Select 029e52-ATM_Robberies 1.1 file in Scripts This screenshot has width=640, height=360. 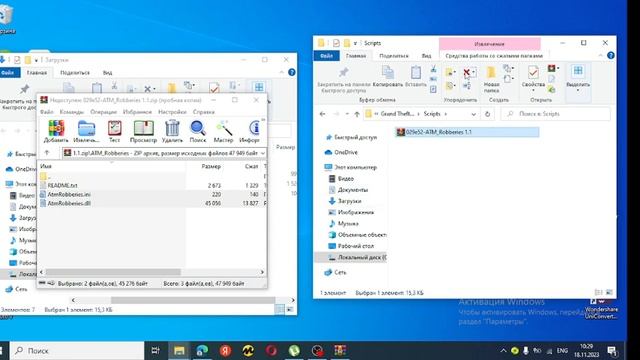coord(467,132)
